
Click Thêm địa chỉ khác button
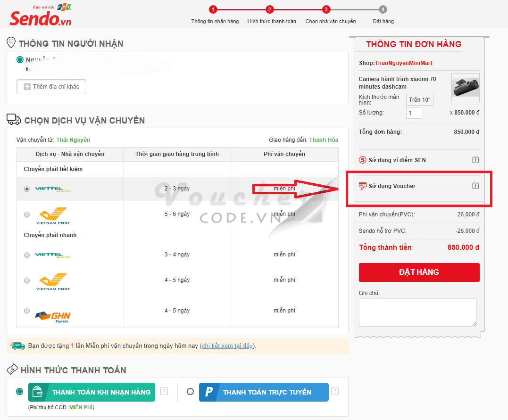51,87
